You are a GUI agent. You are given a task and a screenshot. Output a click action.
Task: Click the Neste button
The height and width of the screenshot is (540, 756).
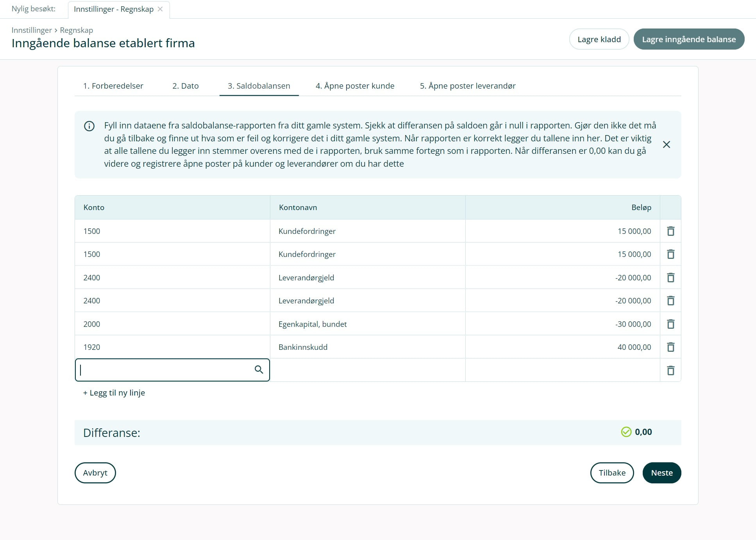click(x=661, y=473)
